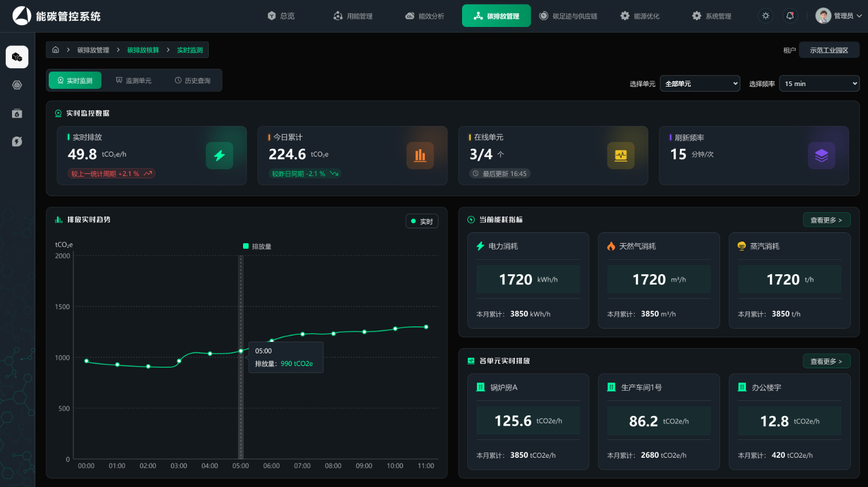Expand the 管理员 user menu
This screenshot has width=868, height=487.
pyautogui.click(x=839, y=16)
